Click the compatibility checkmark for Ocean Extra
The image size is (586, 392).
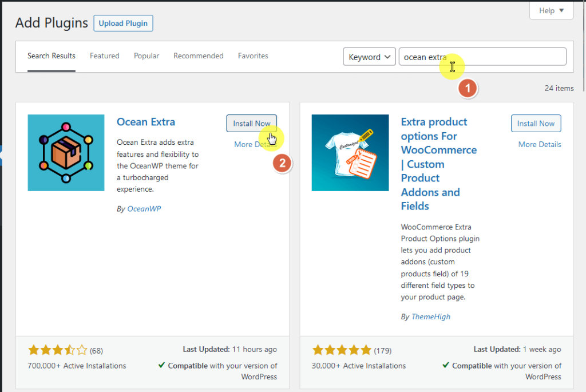point(161,365)
